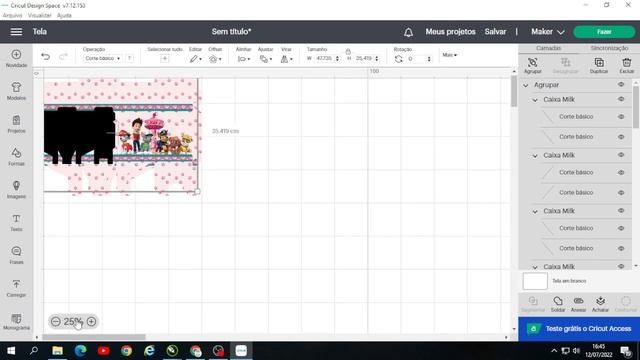Open File Explorer in taskbar
The height and width of the screenshot is (360, 640).
(57, 351)
